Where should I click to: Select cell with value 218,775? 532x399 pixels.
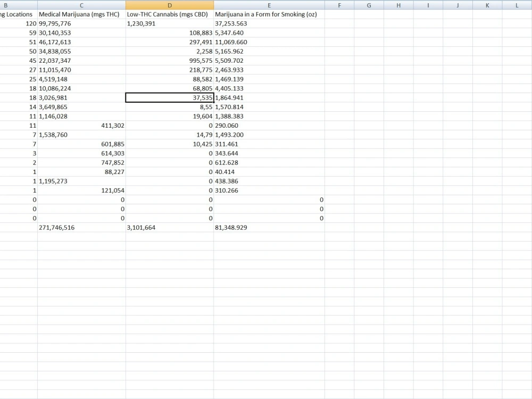pos(170,70)
